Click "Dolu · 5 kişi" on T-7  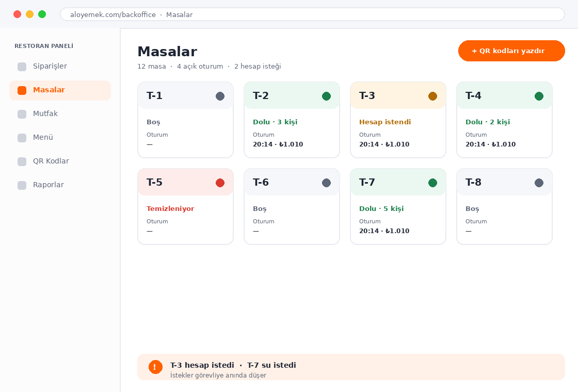point(381,208)
